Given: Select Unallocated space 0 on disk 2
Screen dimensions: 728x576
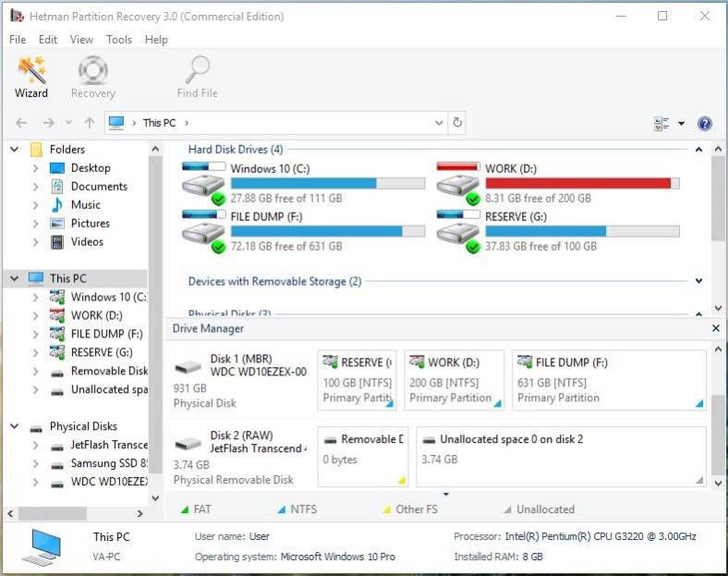Looking at the screenshot, I should point(562,457).
